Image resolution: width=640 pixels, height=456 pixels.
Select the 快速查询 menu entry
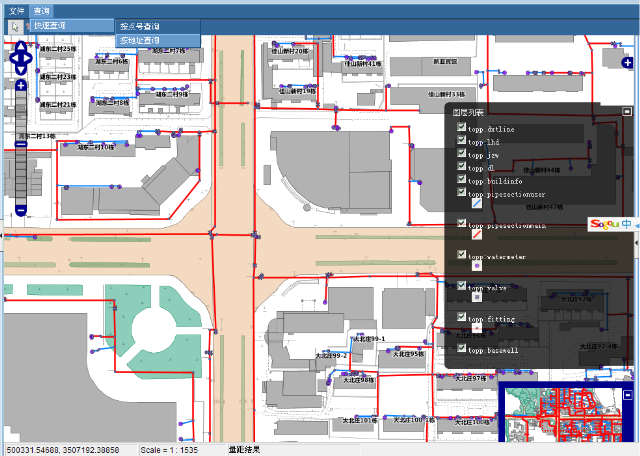[x=72, y=26]
